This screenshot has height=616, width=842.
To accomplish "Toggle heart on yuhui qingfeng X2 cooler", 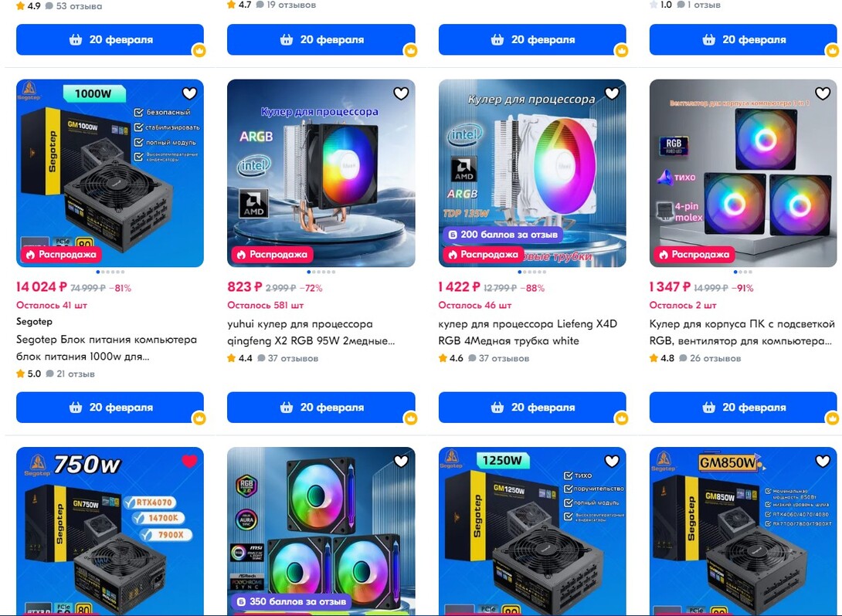I will [x=401, y=93].
